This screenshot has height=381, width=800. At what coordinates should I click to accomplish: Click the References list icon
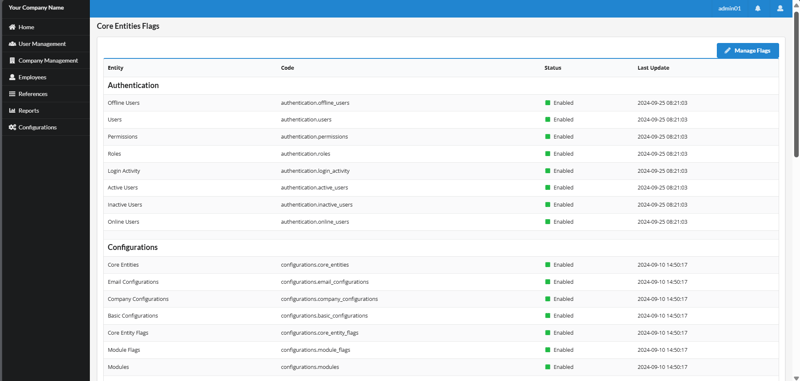point(12,94)
